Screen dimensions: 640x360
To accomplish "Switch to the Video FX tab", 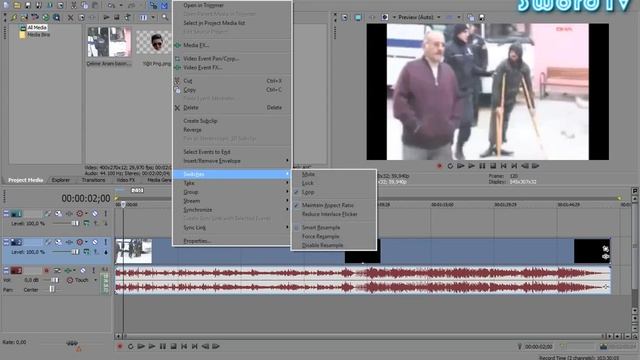I will click(126, 180).
